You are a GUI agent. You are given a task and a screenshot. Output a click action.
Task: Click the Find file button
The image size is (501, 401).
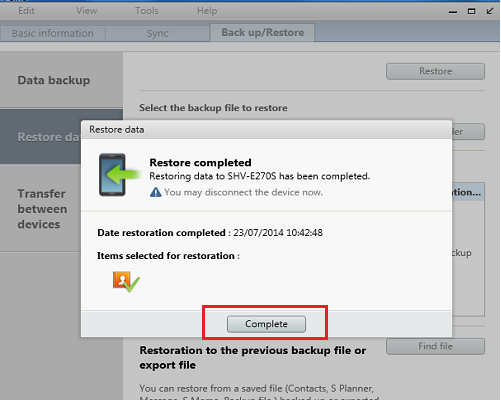pos(435,346)
